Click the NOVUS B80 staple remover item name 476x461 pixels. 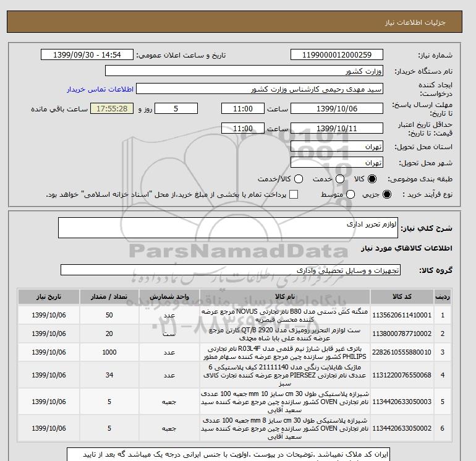coord(285,316)
